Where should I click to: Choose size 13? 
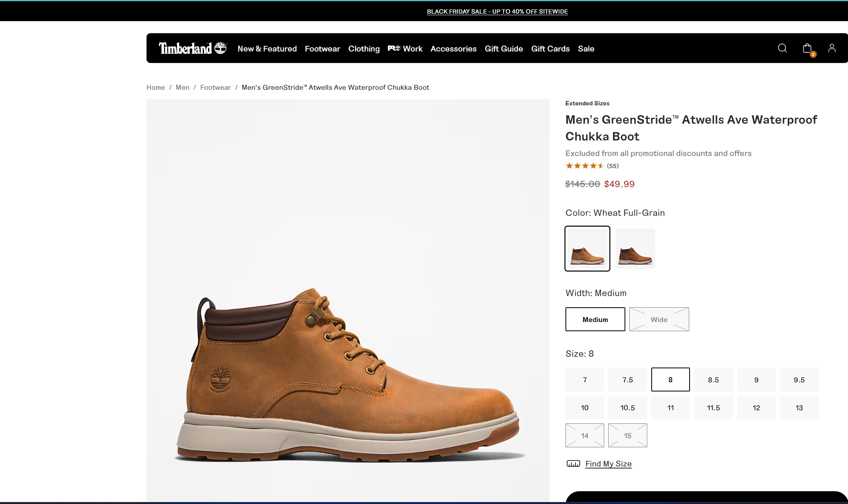(x=799, y=407)
